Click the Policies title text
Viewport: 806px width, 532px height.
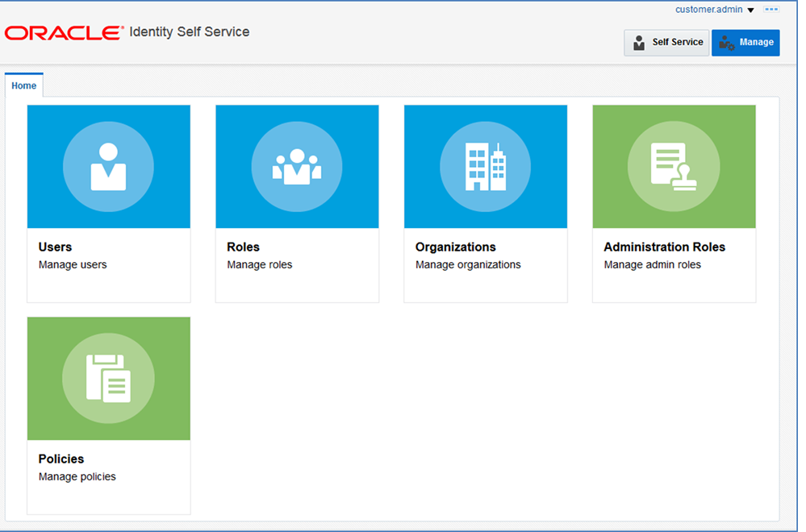[x=61, y=459]
